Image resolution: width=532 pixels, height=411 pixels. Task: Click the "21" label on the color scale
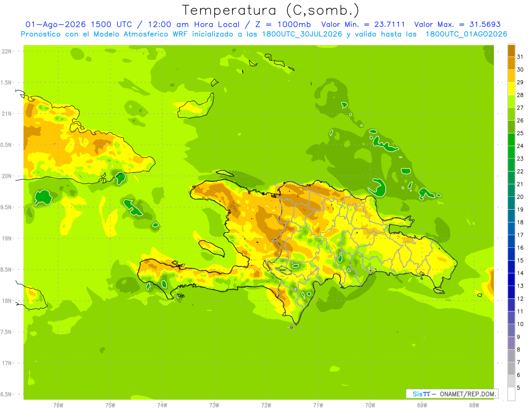tap(520, 184)
